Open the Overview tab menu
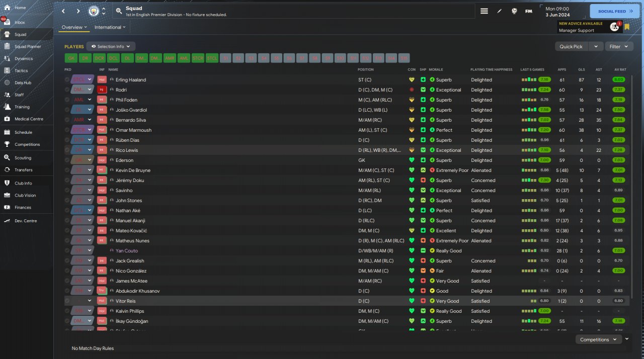The height and width of the screenshot is (359, 644). point(74,27)
